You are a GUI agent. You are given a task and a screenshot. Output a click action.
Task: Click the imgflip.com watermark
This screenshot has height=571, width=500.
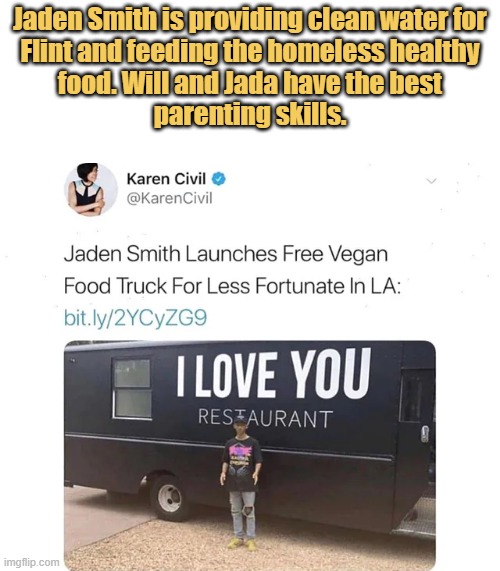pos(31,562)
